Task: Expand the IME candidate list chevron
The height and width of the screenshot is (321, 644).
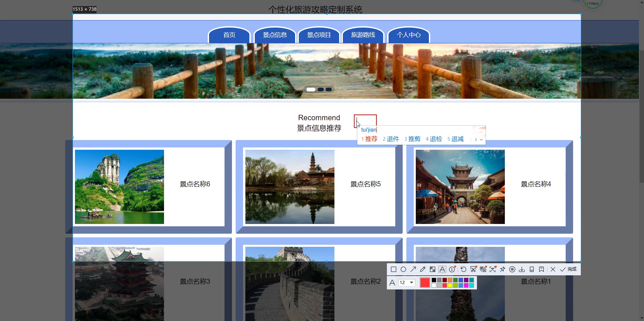Action: tap(481, 139)
